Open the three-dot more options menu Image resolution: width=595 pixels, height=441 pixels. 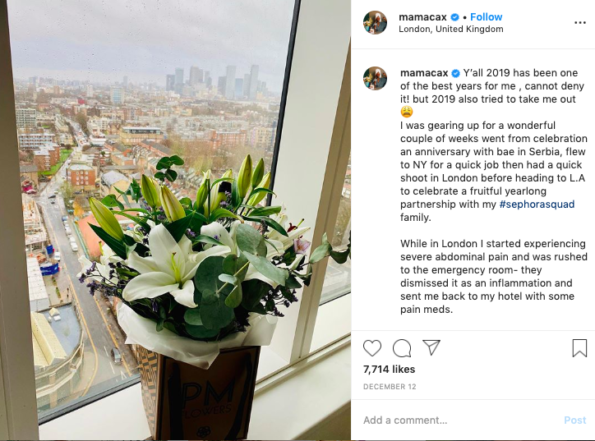(580, 23)
